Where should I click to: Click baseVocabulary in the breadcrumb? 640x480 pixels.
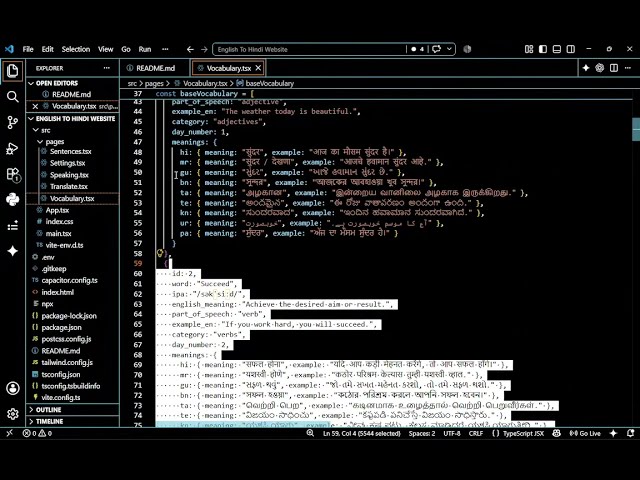(269, 83)
